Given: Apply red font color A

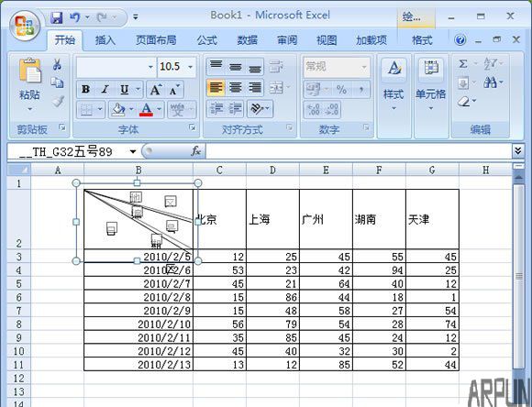Looking at the screenshot, I should (x=146, y=110).
